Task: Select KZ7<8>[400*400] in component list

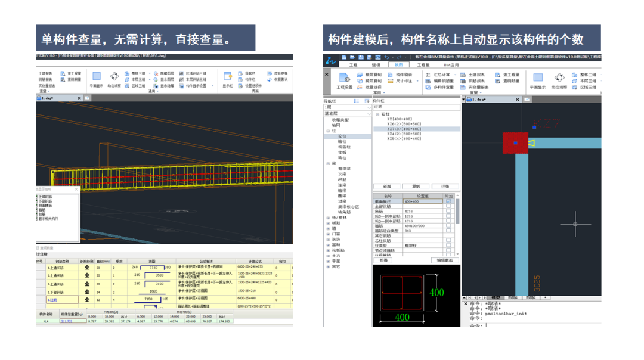Action: tap(416, 129)
